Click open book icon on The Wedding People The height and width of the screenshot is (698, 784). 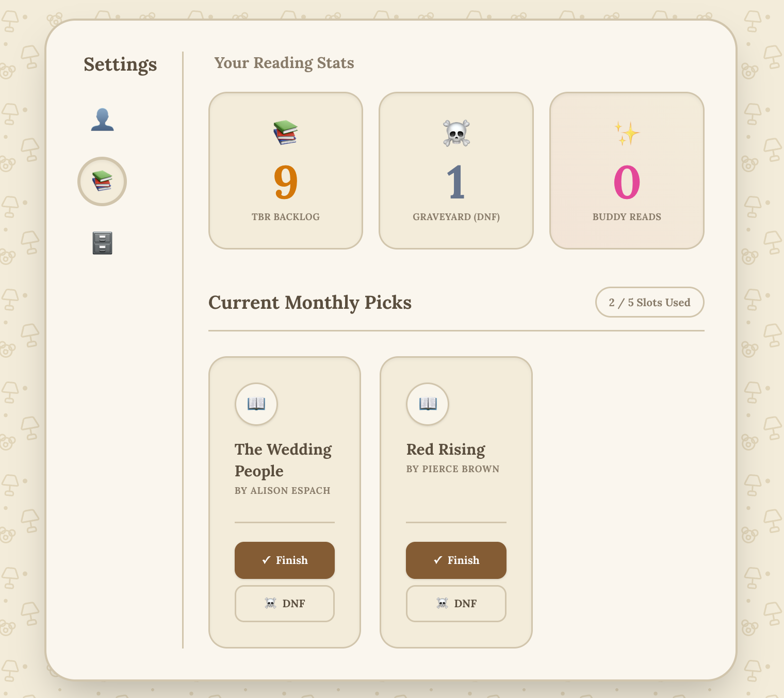256,404
